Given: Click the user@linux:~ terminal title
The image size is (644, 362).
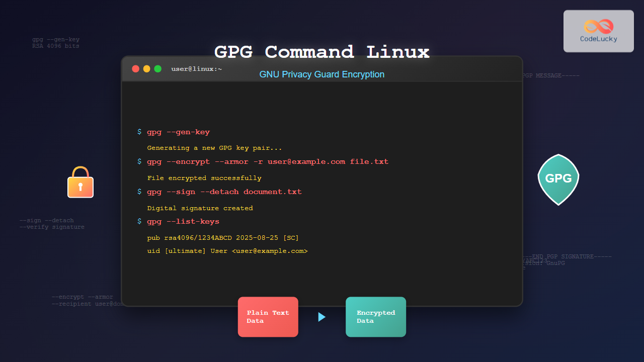Looking at the screenshot, I should coord(196,69).
